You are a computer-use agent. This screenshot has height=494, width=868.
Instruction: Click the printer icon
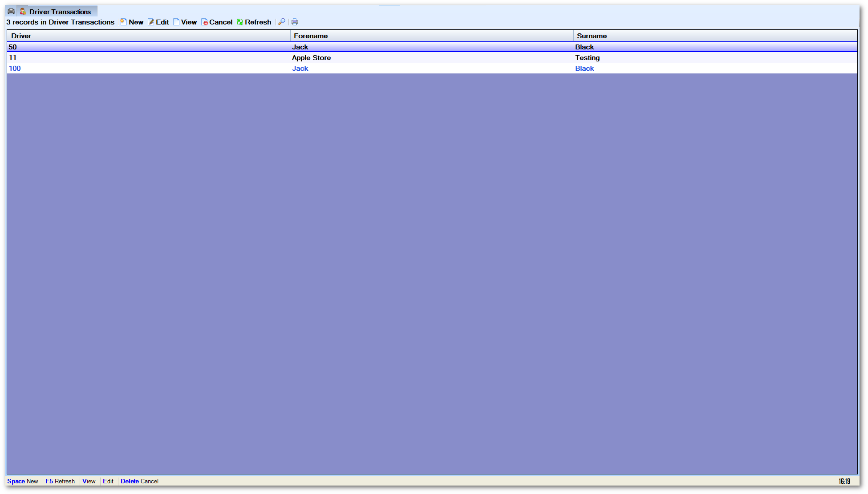(295, 22)
